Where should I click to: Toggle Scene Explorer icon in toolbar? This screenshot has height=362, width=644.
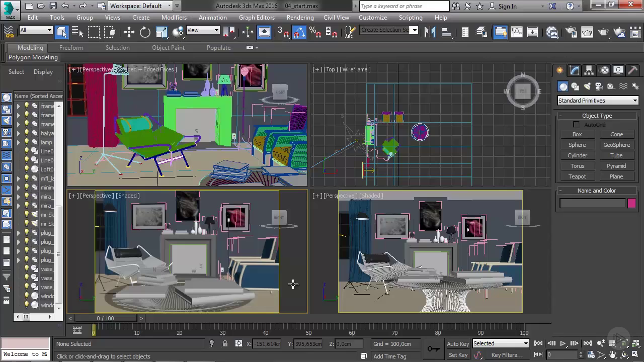click(x=465, y=32)
